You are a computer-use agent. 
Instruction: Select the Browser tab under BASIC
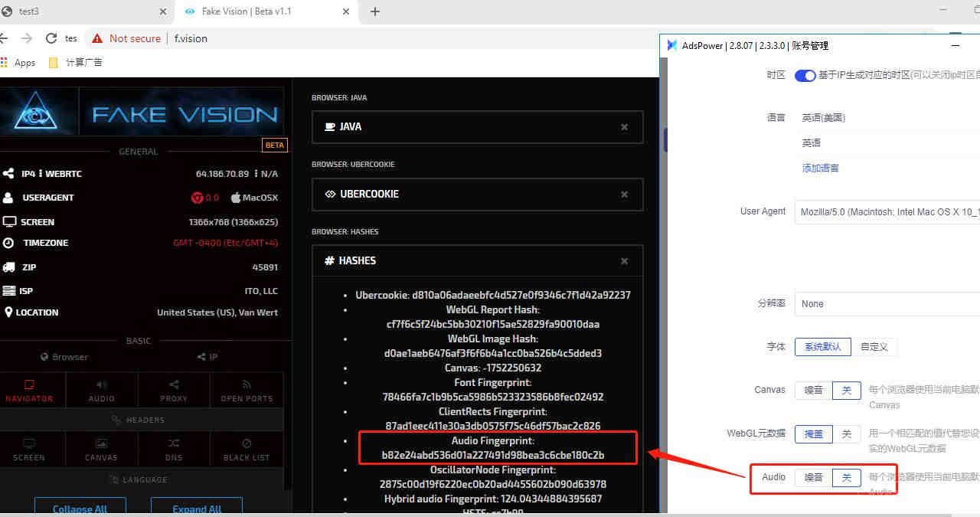click(x=65, y=357)
